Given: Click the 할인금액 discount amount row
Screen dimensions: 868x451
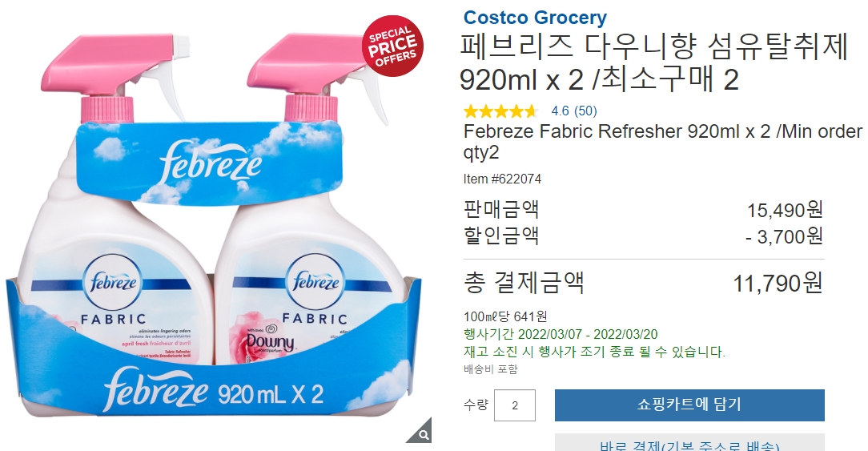Looking at the screenshot, I should click(643, 236).
